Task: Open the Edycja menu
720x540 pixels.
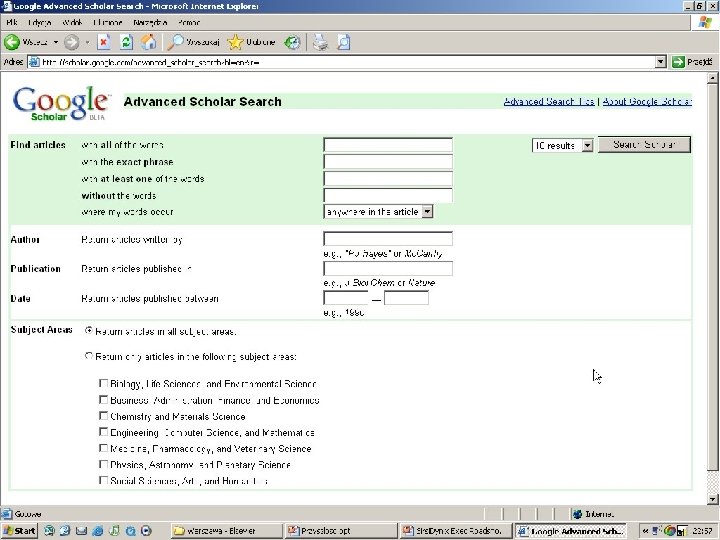Action: [x=39, y=22]
